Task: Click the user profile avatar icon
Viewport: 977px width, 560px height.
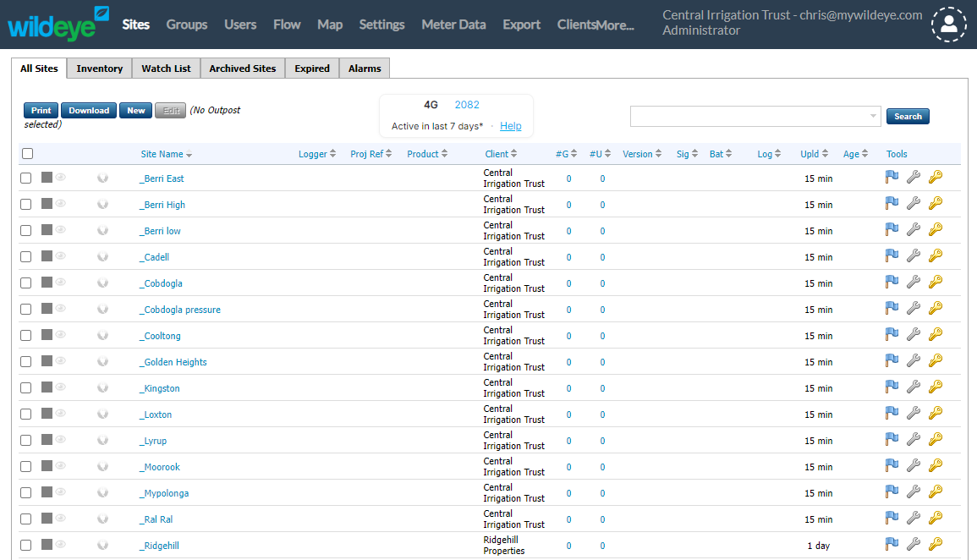Action: pos(948,25)
